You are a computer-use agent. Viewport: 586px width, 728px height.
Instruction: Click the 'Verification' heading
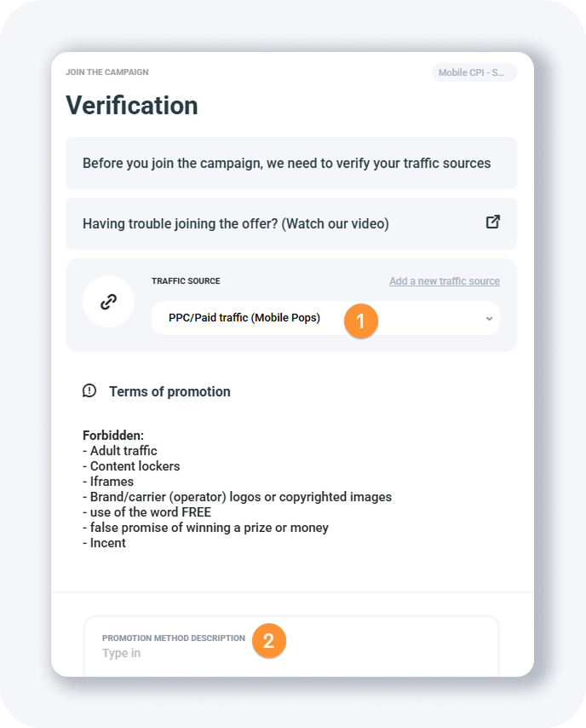[x=132, y=105]
